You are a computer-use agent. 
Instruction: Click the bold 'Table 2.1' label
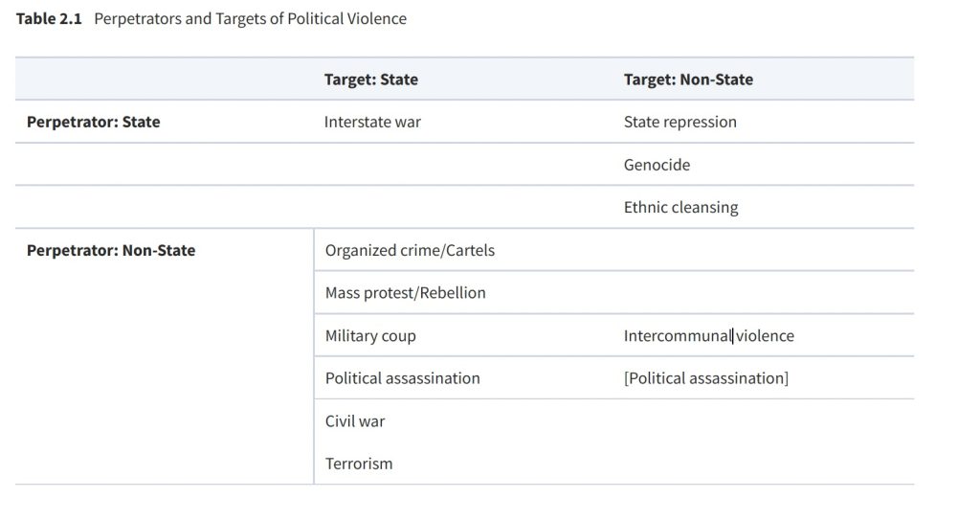[49, 19]
